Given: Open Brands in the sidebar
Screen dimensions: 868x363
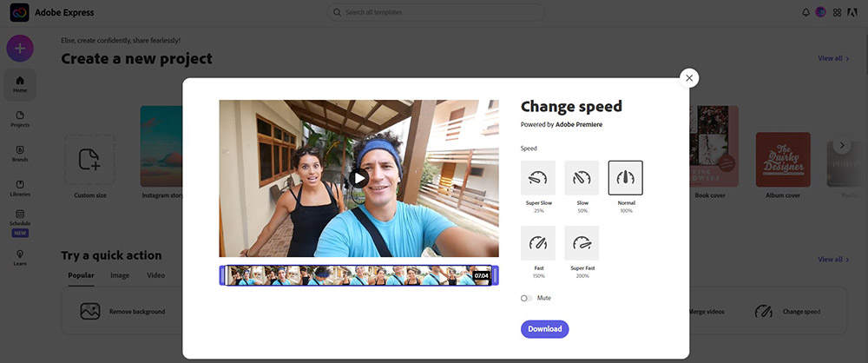Looking at the screenshot, I should coord(20,154).
